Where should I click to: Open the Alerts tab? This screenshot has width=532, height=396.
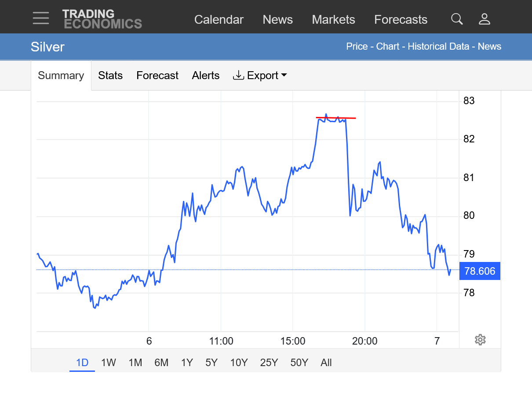[206, 76]
